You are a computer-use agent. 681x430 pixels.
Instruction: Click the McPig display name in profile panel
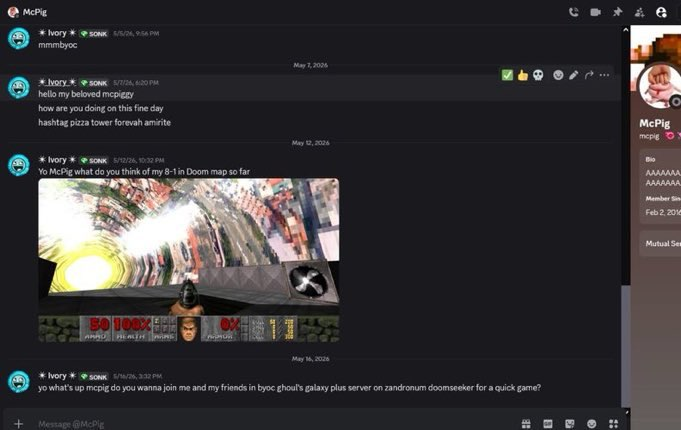[x=655, y=123]
